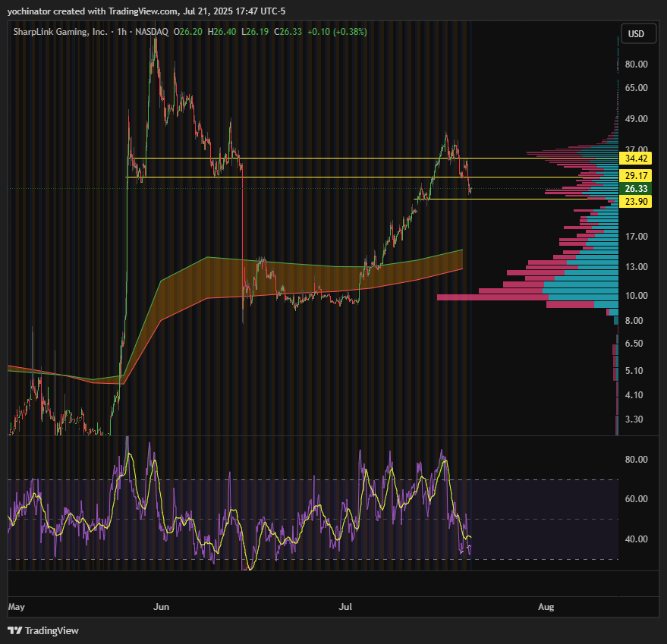Click the 65.00 price axis value
The height and width of the screenshot is (644, 667).
click(x=637, y=88)
